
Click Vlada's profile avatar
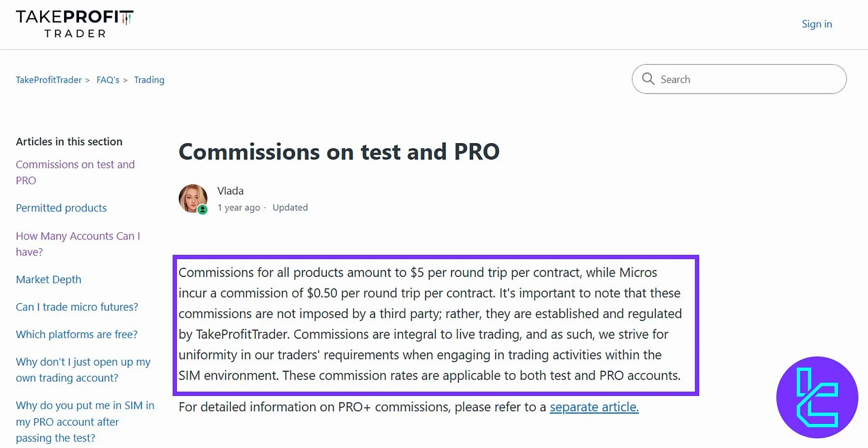[192, 198]
